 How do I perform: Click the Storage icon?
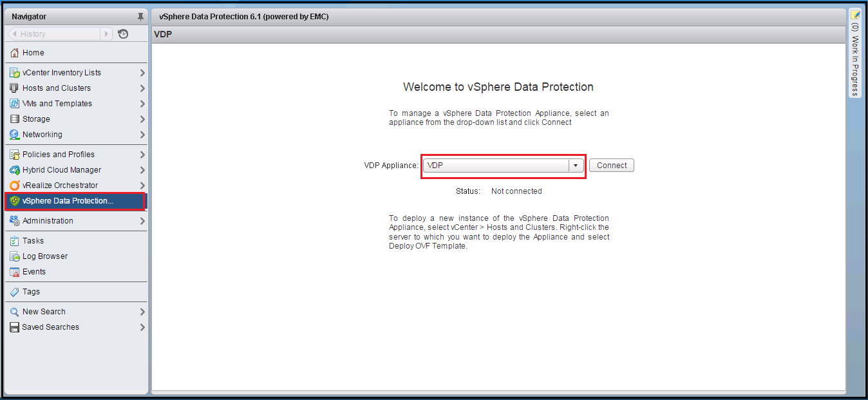15,119
